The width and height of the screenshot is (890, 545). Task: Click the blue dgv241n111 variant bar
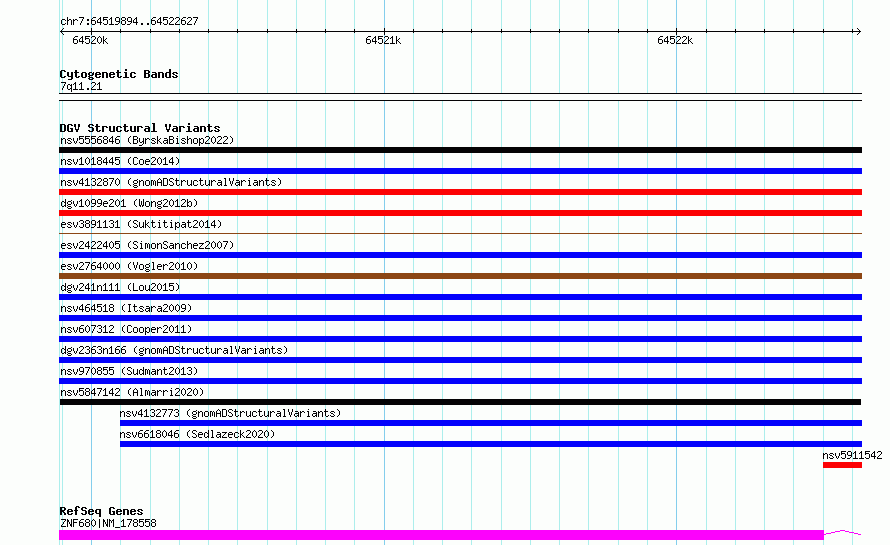(460, 297)
